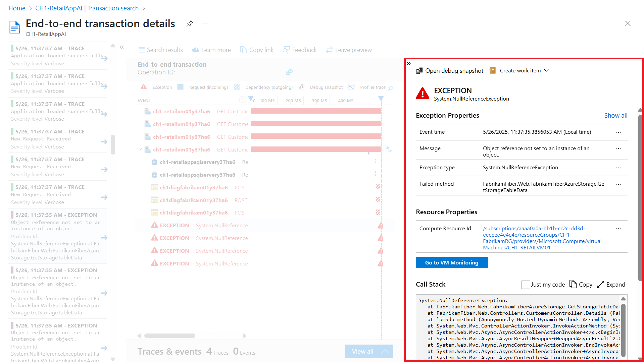This screenshot has width=644, height=362.
Task: Open Feedback from the toolbar
Action: (300, 50)
